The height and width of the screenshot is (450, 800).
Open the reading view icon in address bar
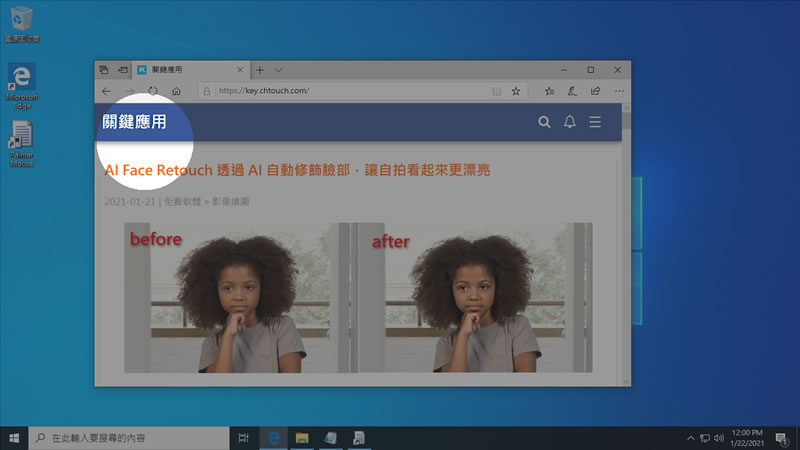pyautogui.click(x=496, y=90)
